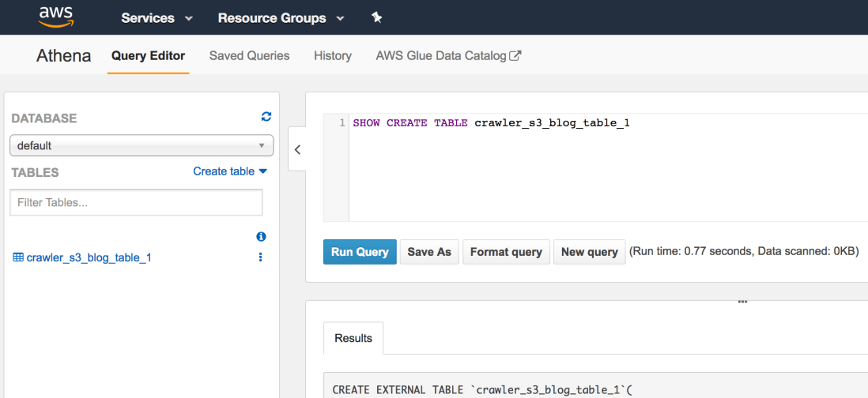Open the Services dropdown menu
This screenshot has height=398, width=868.
coord(157,17)
